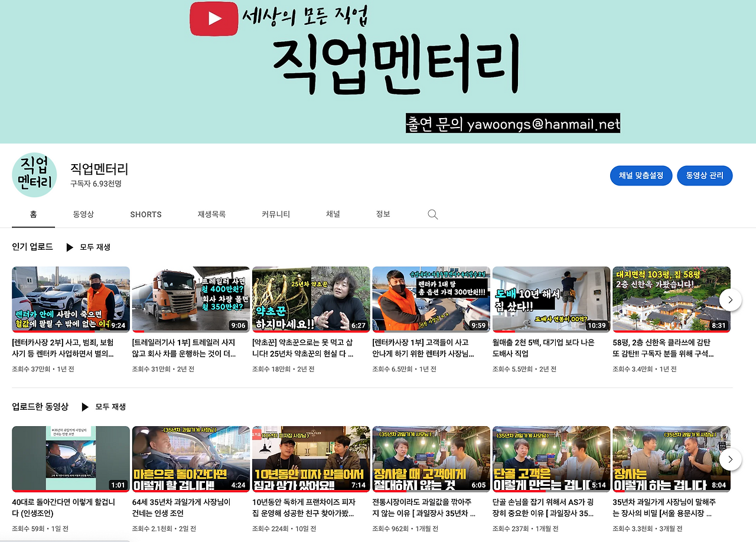Play the 6:27 약초꾼 thumbnail
Viewport: 756px width, 542px height.
coord(311,299)
